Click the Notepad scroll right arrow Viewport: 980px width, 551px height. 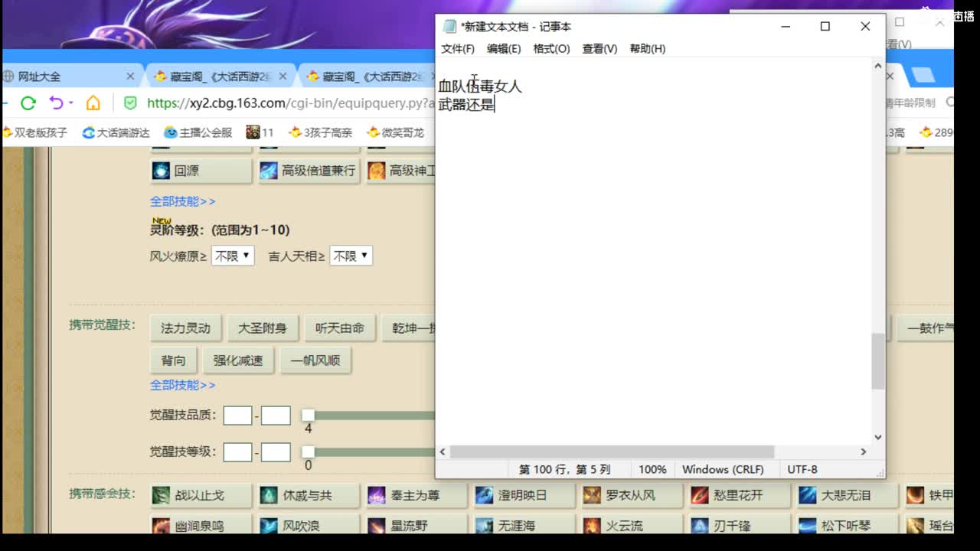tap(864, 452)
